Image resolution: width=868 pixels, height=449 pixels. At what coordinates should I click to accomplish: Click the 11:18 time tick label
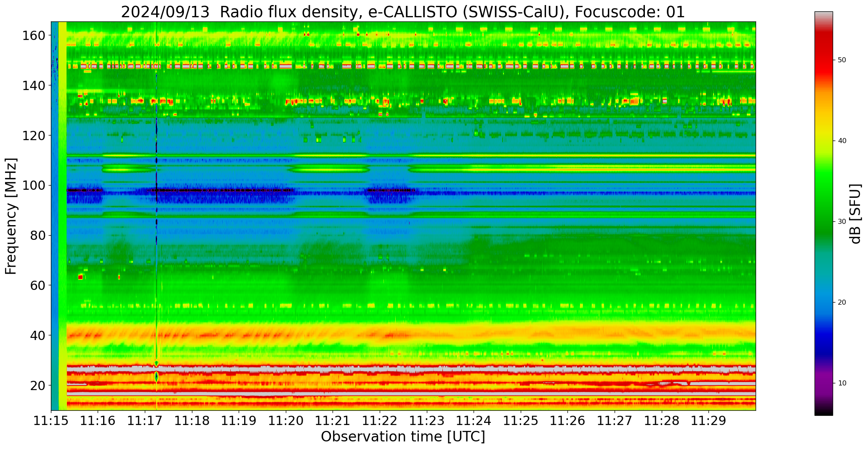(x=192, y=421)
